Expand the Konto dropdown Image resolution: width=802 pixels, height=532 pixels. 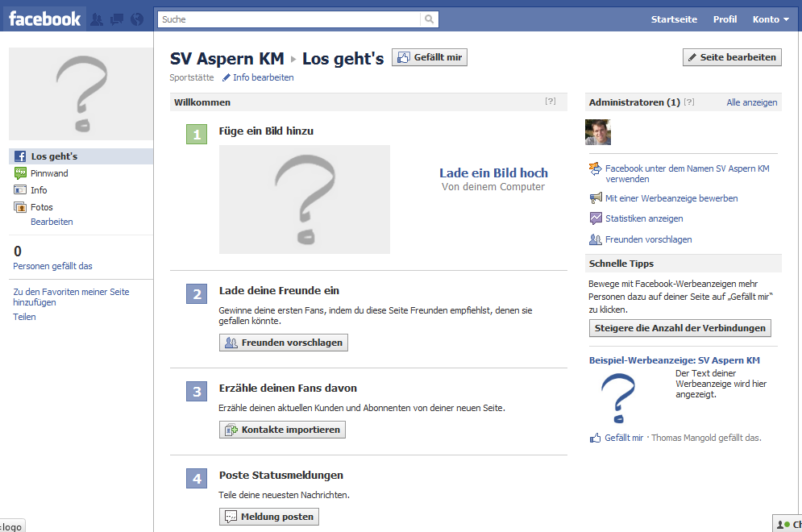point(771,19)
